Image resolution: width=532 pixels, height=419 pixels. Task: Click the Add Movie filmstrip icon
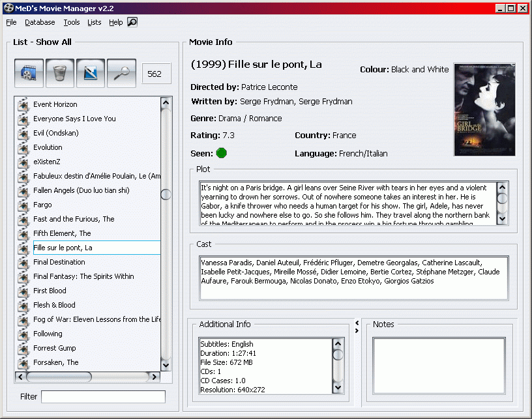29,73
